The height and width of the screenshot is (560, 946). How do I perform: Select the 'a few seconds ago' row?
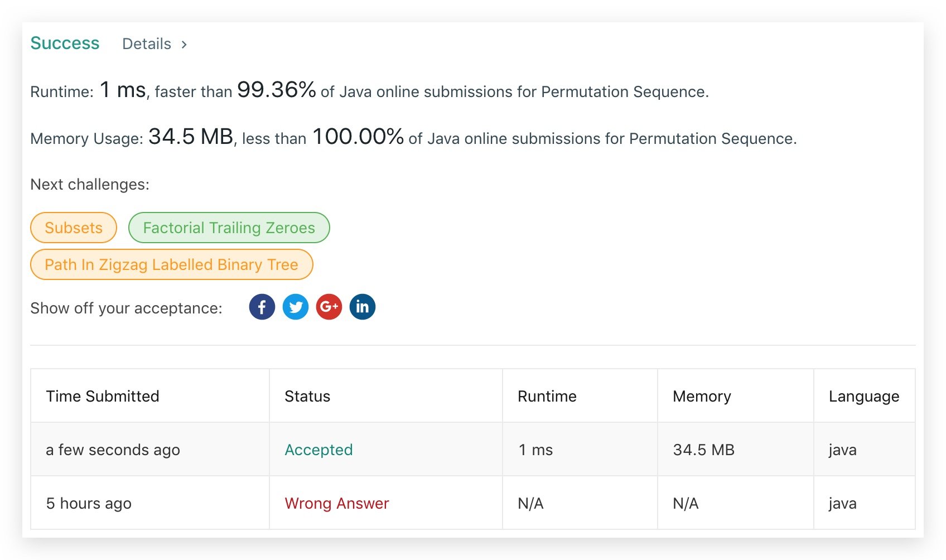(x=113, y=450)
